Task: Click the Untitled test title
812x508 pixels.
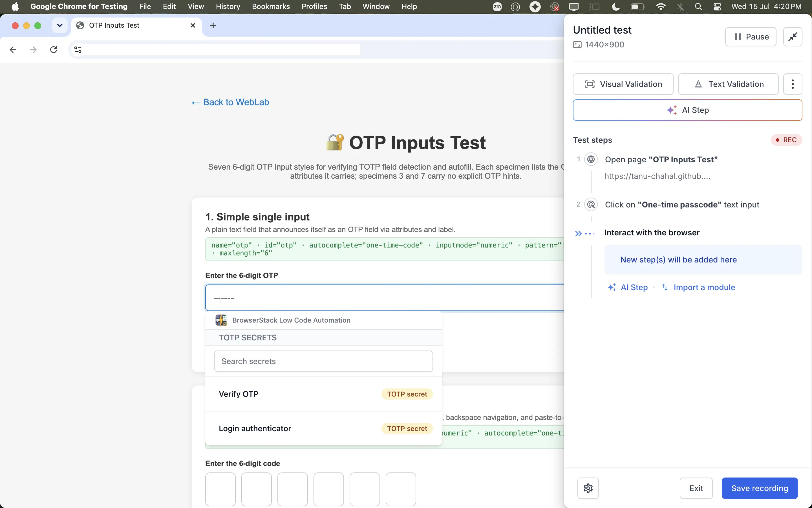Action: (x=602, y=30)
